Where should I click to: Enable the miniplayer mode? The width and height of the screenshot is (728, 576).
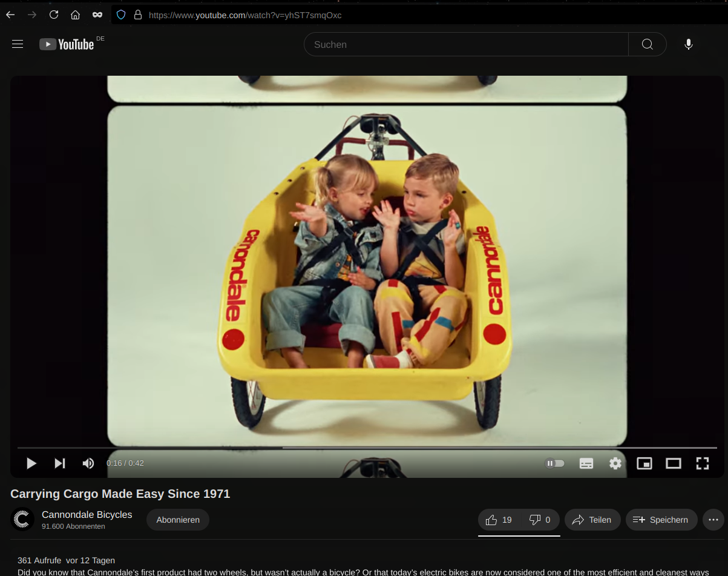coord(644,463)
